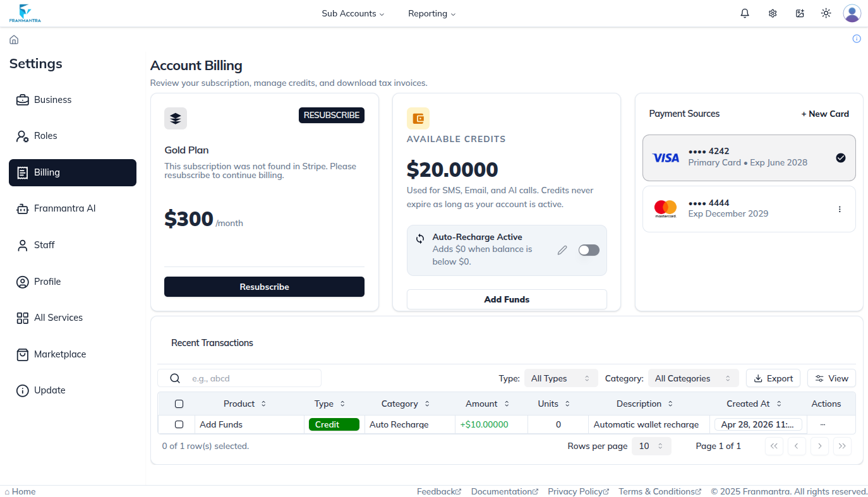Open the Type filter All Types dropdown

[561, 378]
